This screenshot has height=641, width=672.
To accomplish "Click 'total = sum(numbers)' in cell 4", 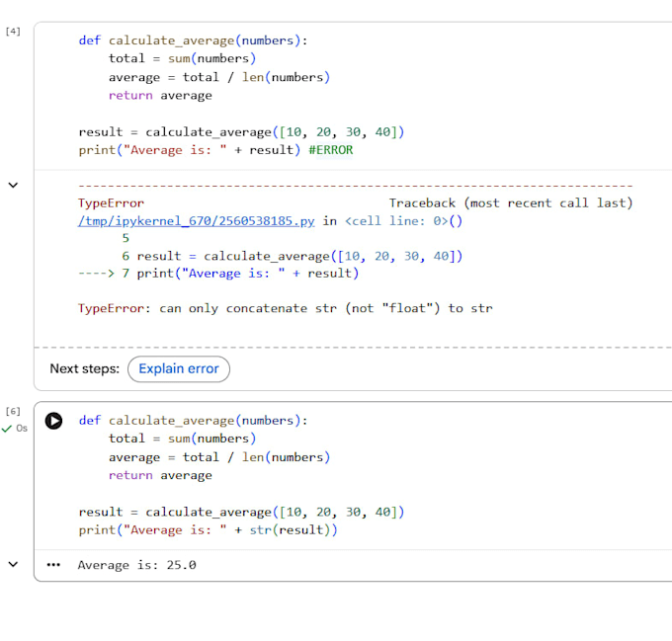I will [x=182, y=58].
